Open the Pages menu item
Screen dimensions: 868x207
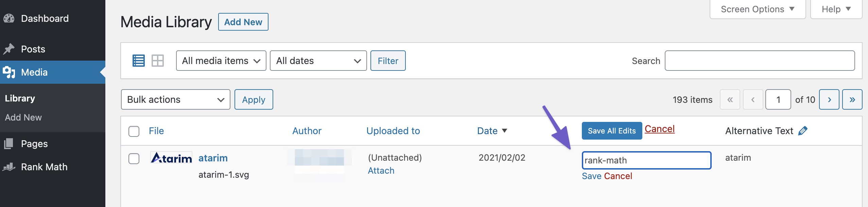pos(34,144)
